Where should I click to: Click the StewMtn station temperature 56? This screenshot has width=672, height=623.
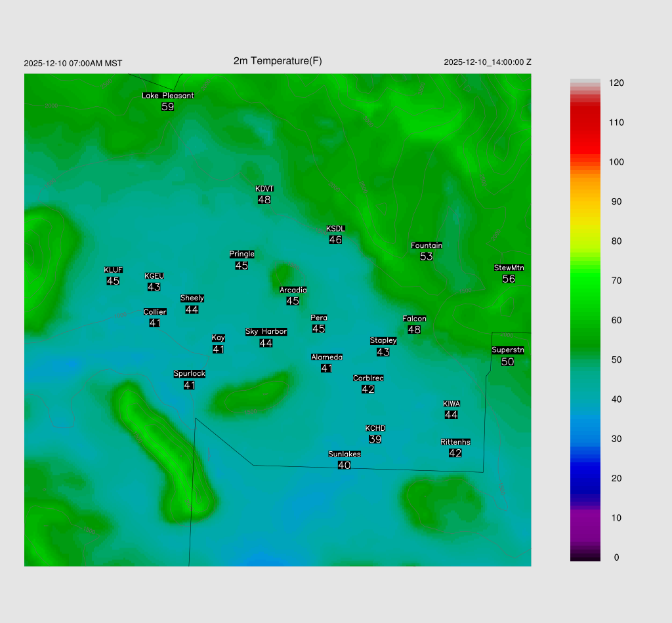(509, 279)
